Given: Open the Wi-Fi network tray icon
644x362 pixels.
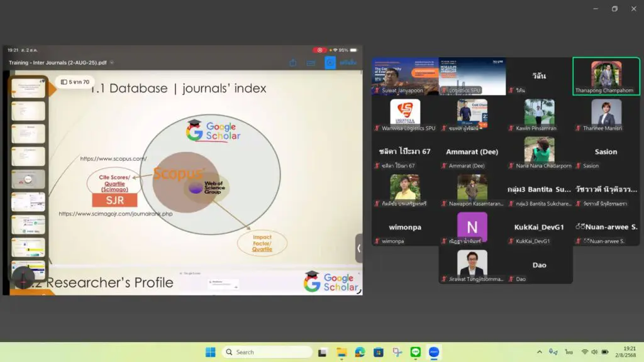Looking at the screenshot, I should 585,352.
